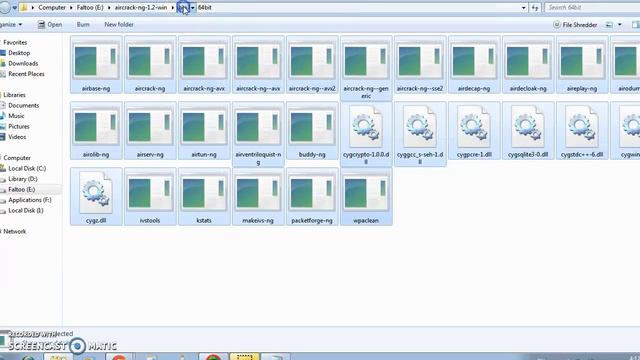Select the aireplay-ng file icon
This screenshot has width=640, height=360.
(582, 62)
